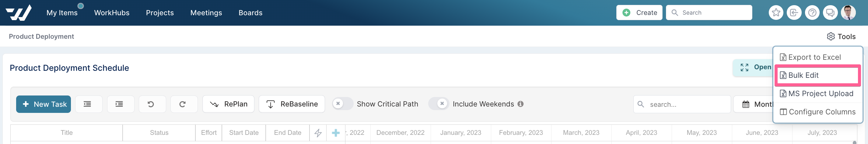
Task: Open favorites star icon in header
Action: (x=776, y=13)
